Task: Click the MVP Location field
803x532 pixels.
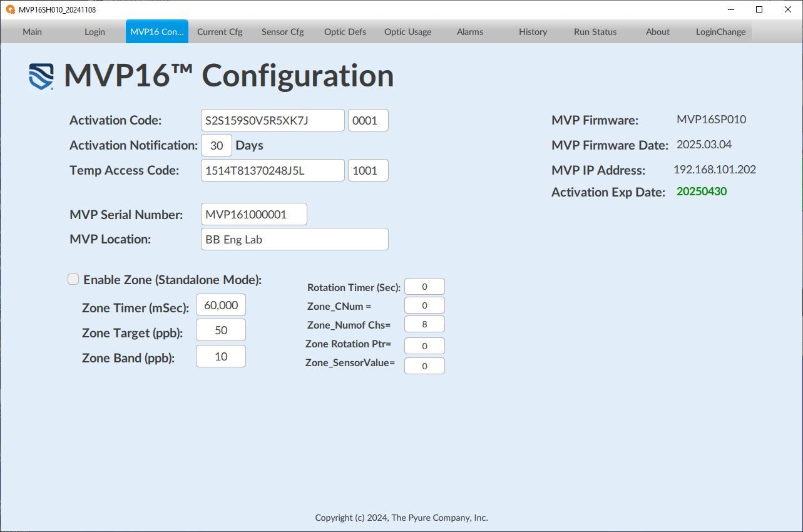Action: coord(295,239)
